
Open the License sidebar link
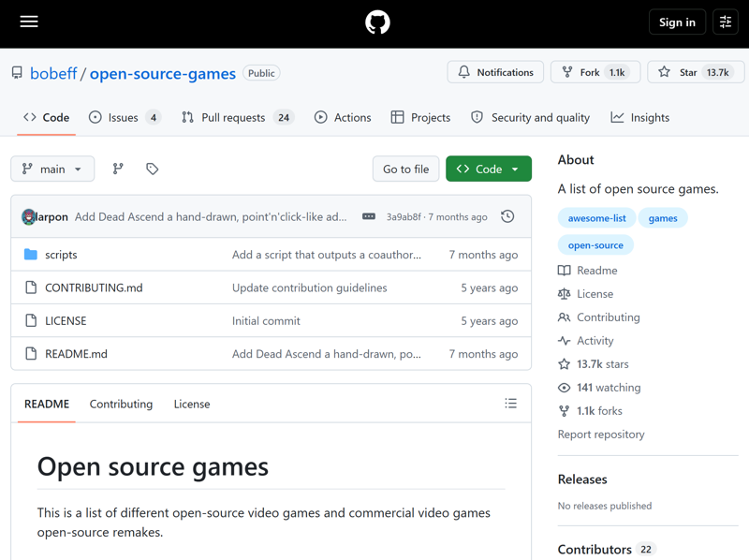[585, 294]
